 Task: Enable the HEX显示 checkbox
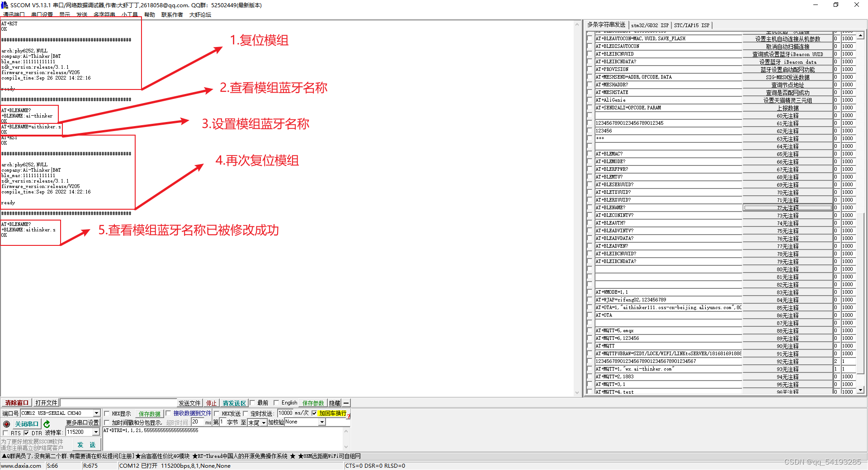click(107, 414)
